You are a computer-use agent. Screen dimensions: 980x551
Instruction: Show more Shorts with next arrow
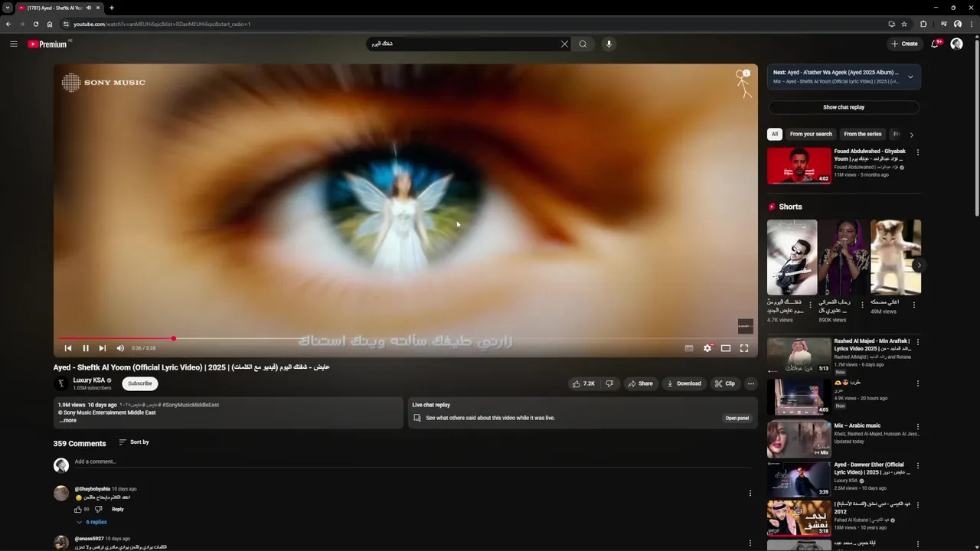(x=919, y=266)
